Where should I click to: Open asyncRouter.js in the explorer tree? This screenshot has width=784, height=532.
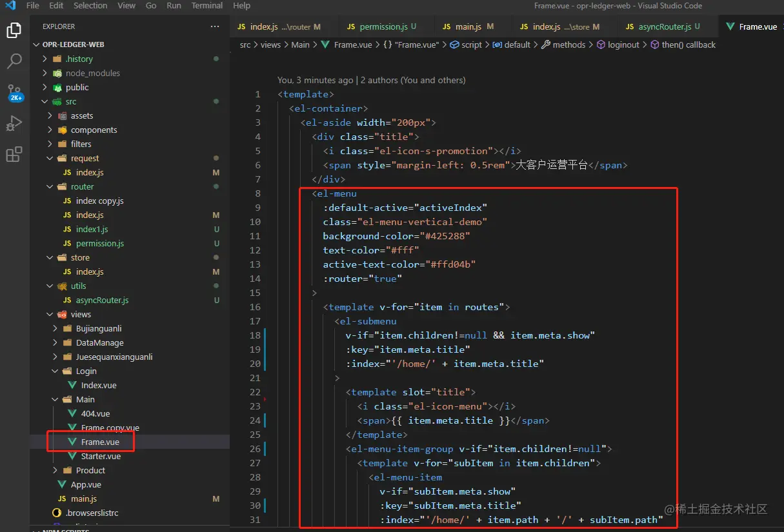[x=102, y=300]
